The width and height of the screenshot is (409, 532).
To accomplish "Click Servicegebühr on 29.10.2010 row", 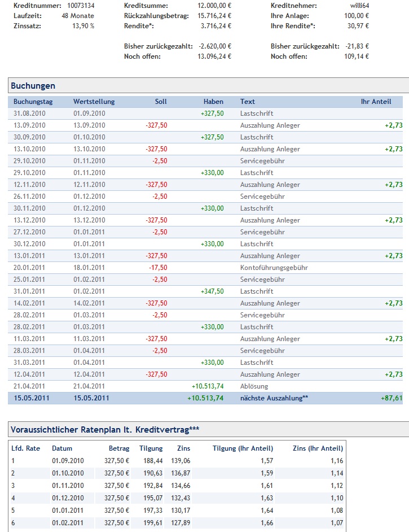I will [x=262, y=161].
